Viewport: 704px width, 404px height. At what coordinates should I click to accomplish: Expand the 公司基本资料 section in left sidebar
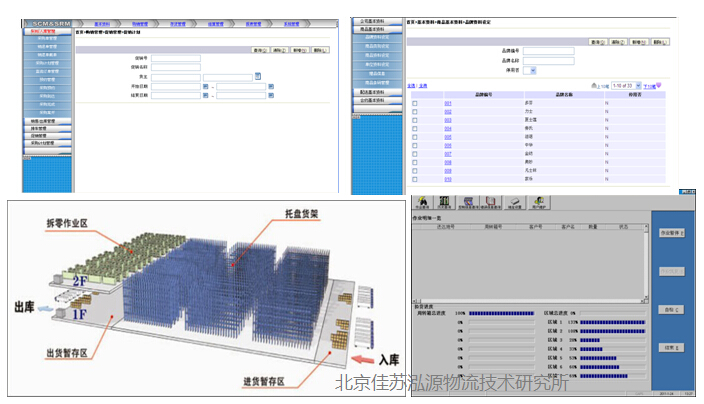pos(374,20)
